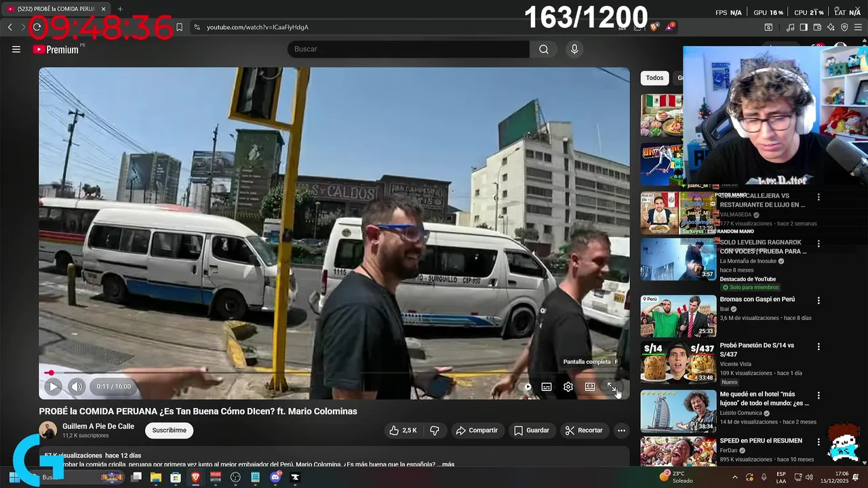Open options for COMIDA CALLEJERA VS video

click(x=818, y=197)
